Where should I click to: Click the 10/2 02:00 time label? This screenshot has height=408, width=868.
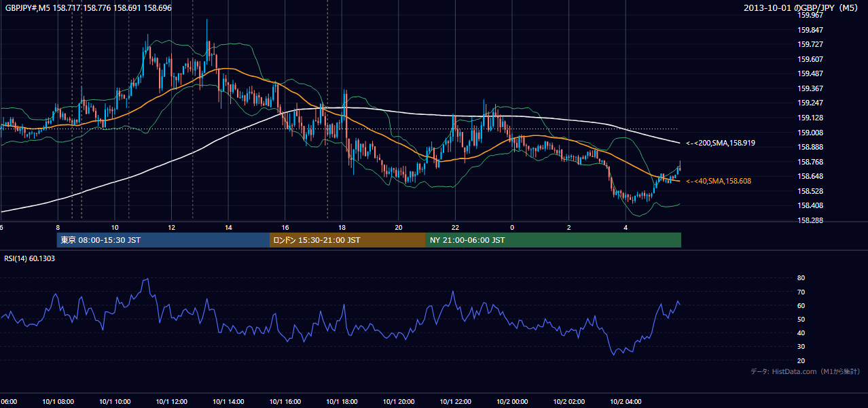pyautogui.click(x=568, y=402)
